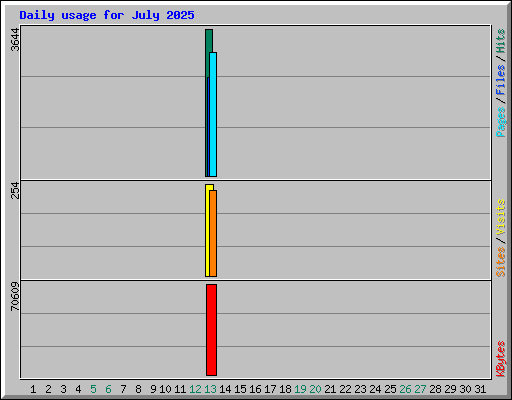Image resolution: width=512 pixels, height=400 pixels.
Task: Click the orange Sites bar
Action: [213, 233]
